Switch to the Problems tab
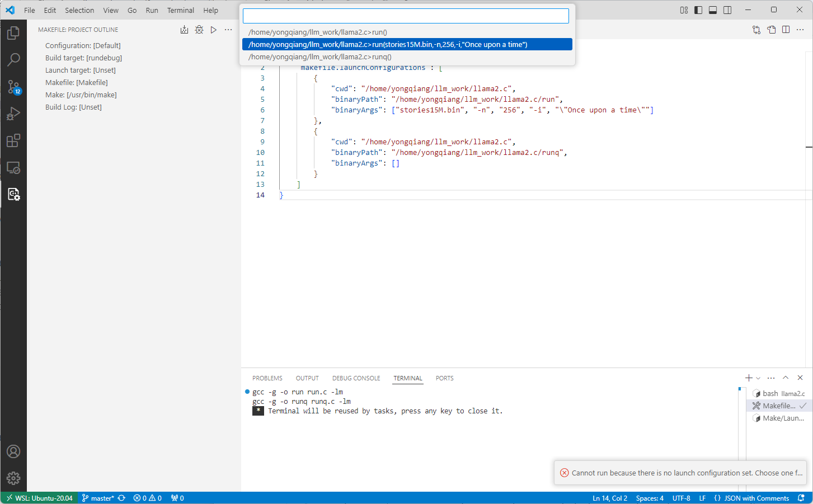Screen dimensions: 813x504 point(267,378)
